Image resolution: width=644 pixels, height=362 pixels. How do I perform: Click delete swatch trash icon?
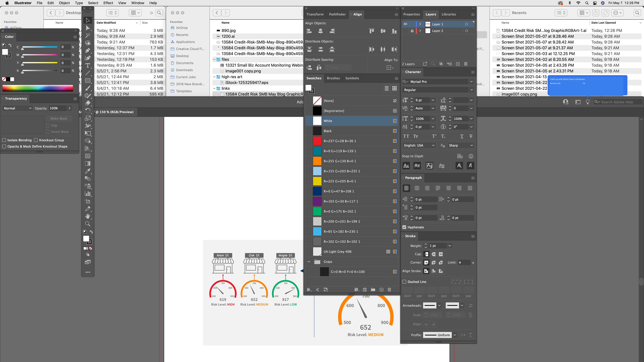point(389,290)
